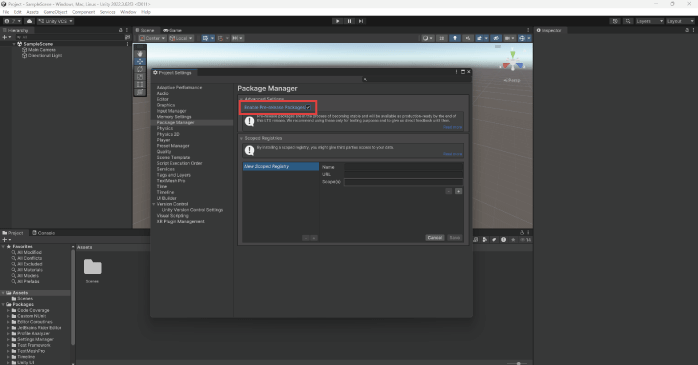Viewport: 698px width, 365px height.
Task: Open the cloud services icon
Action: (29, 21)
